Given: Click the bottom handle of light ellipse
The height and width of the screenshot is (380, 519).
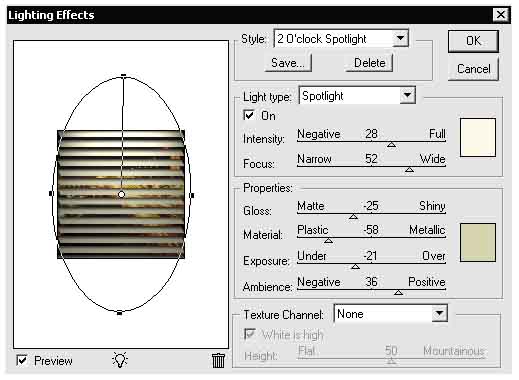Looking at the screenshot, I should click(119, 313).
